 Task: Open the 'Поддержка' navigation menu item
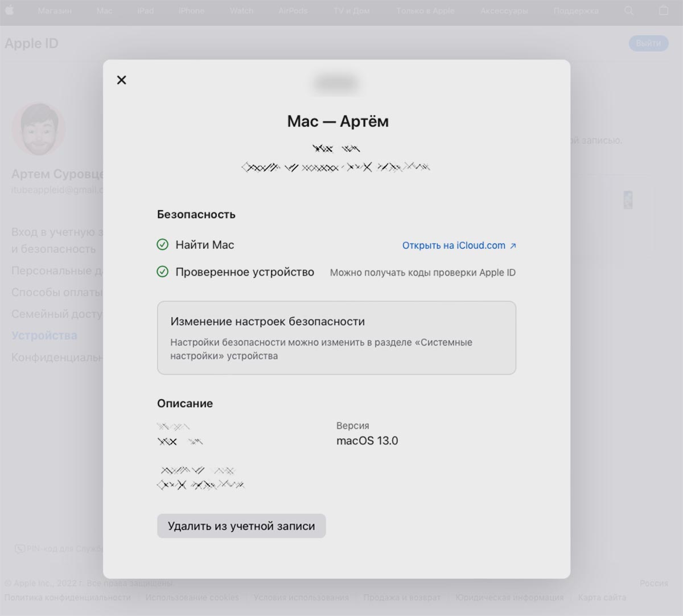click(575, 11)
